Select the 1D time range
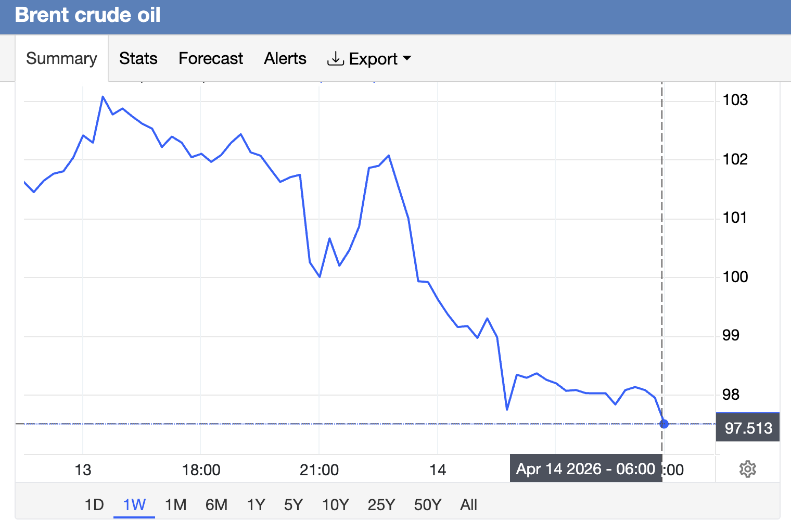The width and height of the screenshot is (791, 532). tap(94, 504)
